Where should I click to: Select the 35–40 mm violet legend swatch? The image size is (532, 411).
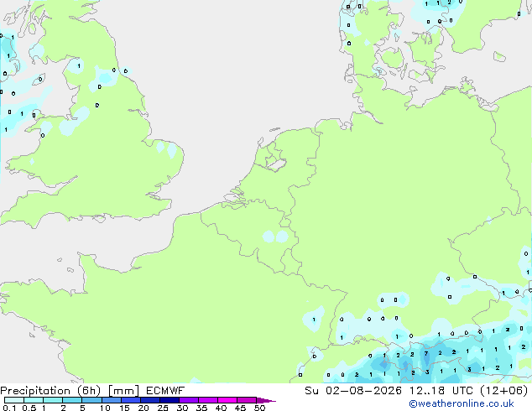coord(208,400)
